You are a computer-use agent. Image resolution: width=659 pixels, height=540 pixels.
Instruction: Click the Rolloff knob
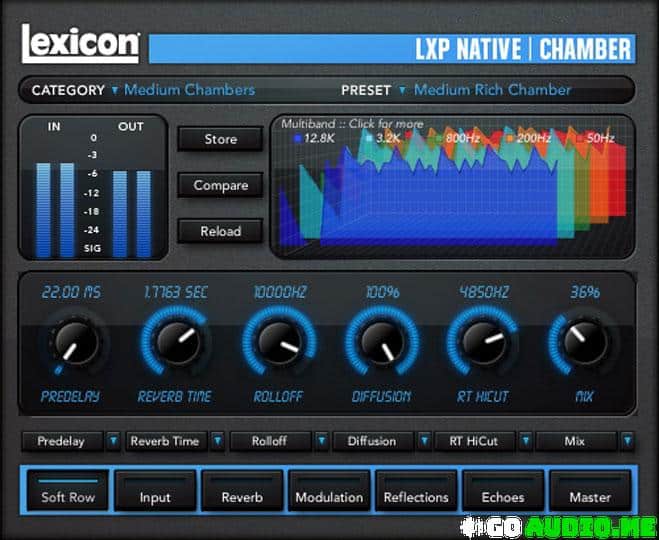coord(279,341)
